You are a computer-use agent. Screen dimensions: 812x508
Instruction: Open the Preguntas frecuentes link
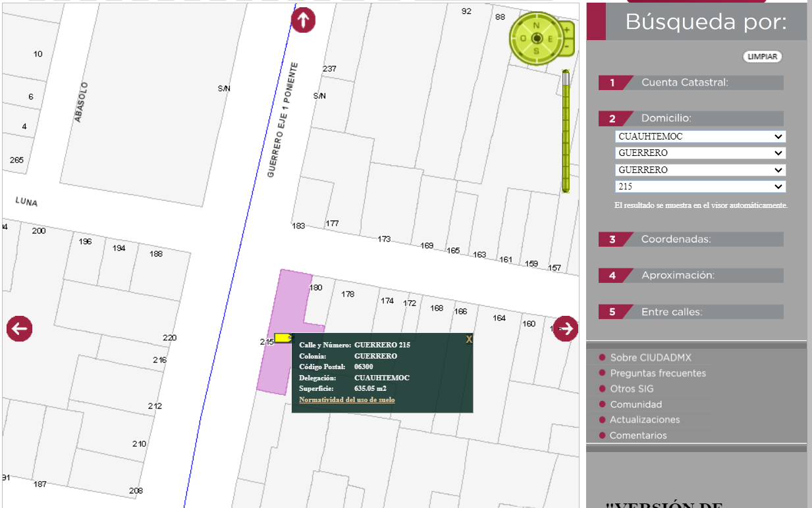pyautogui.click(x=657, y=373)
